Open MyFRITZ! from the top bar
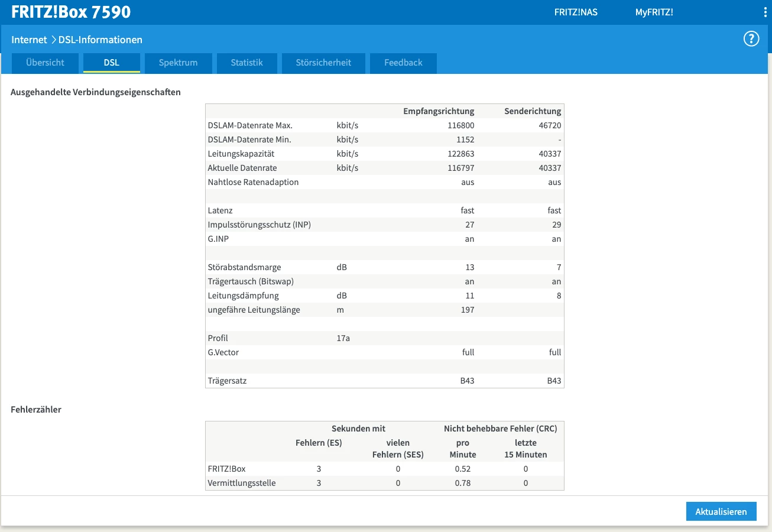772x532 pixels. pyautogui.click(x=654, y=12)
